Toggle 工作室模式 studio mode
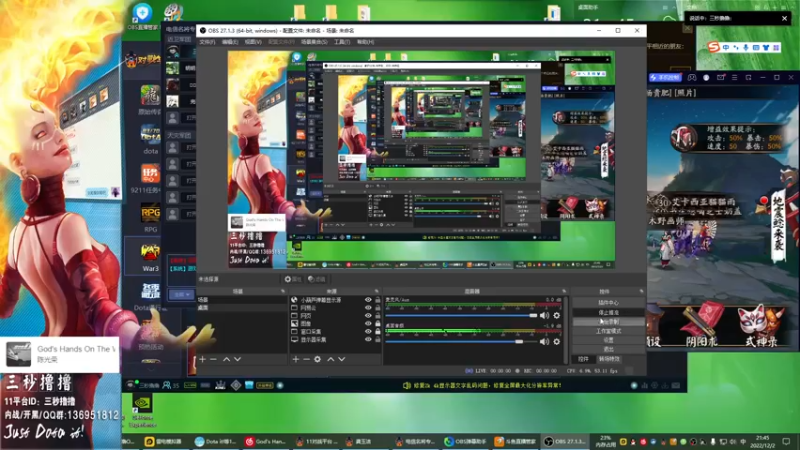Image resolution: width=800 pixels, height=450 pixels. click(x=608, y=331)
